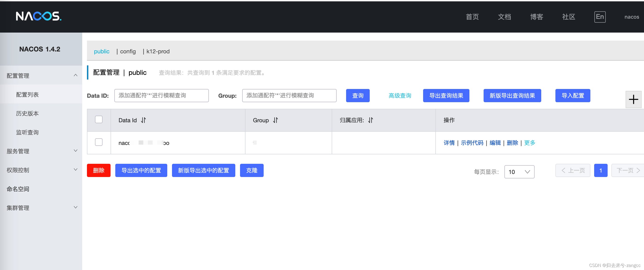This screenshot has height=270, width=644.
Task: Open 文档 in top navigation
Action: 504,17
